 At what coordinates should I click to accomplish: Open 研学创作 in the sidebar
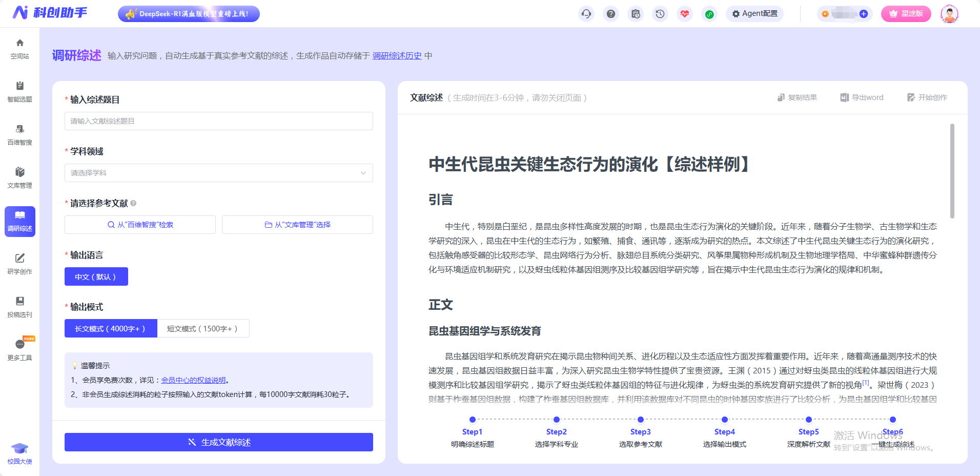20,264
